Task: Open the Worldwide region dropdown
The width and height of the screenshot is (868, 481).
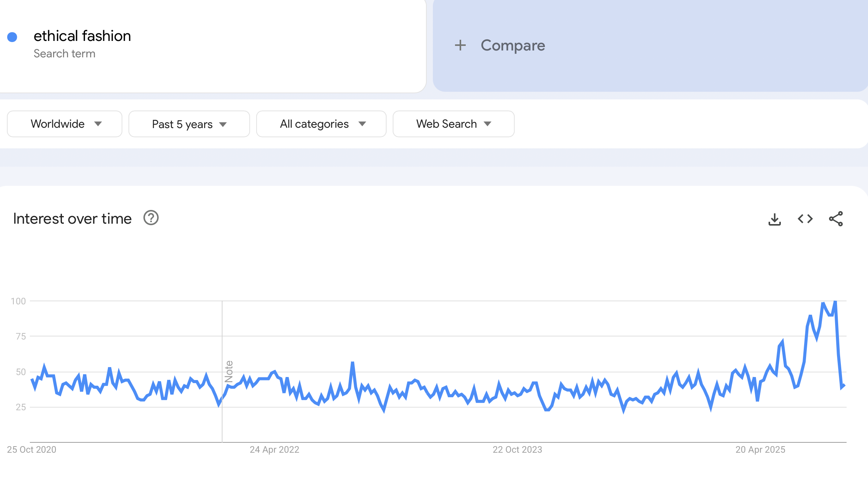Action: pos(64,123)
